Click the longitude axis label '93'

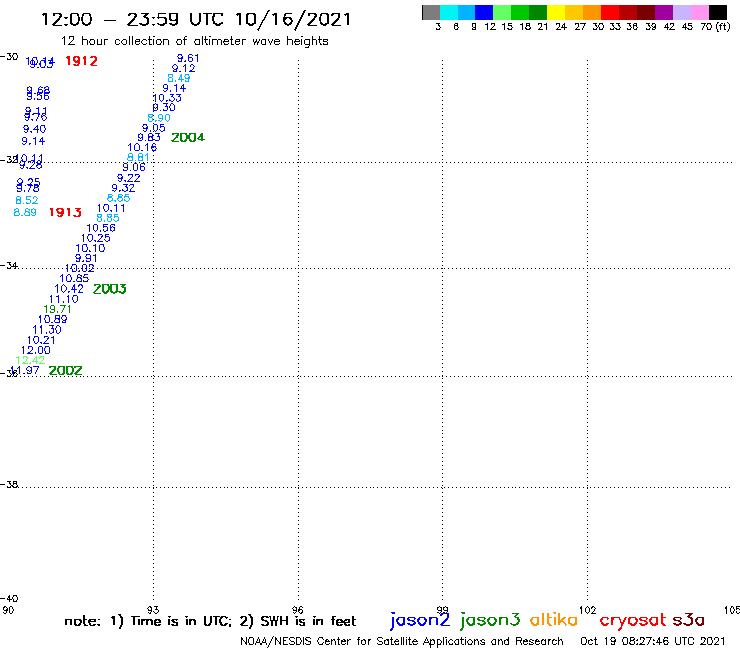(153, 610)
